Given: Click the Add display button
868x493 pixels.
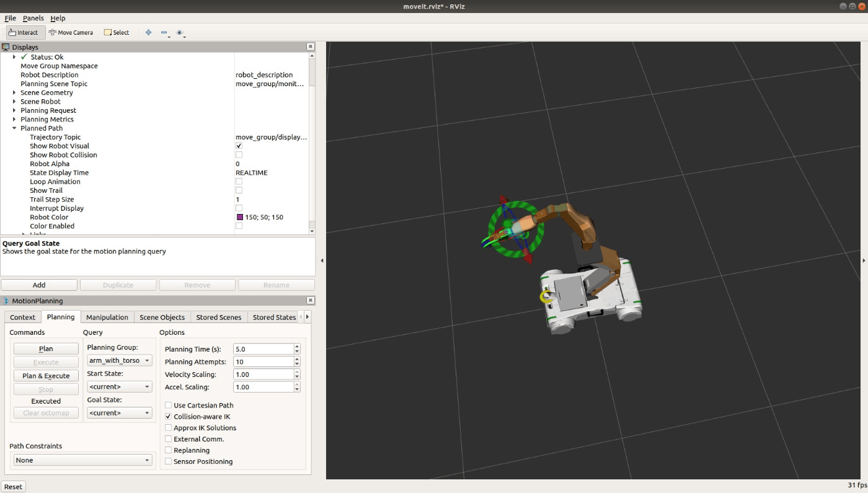Looking at the screenshot, I should 39,285.
